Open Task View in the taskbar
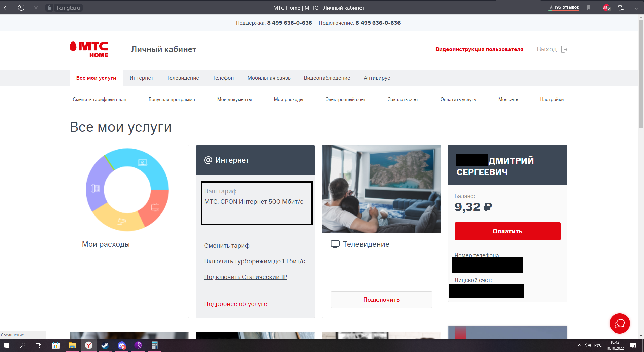The image size is (644, 352). (x=39, y=345)
